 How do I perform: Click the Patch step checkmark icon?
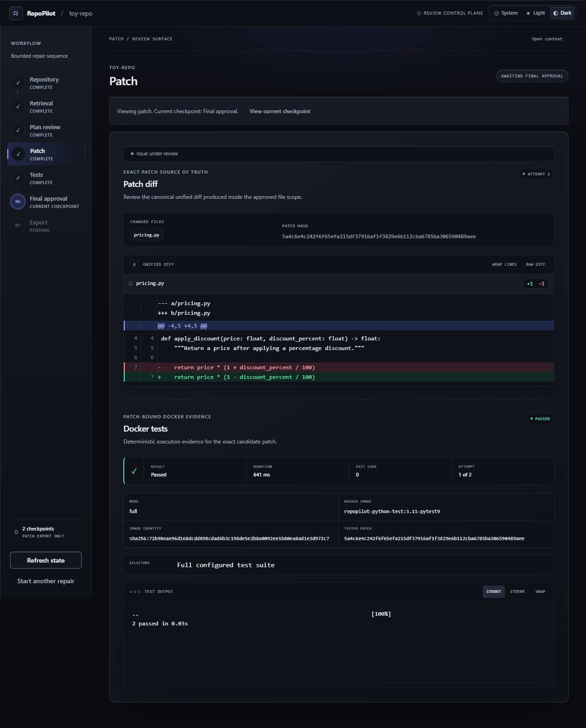pos(18,154)
